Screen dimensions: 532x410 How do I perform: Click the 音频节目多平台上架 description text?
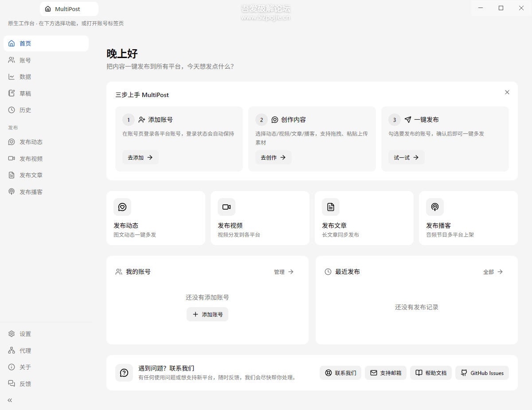point(450,235)
